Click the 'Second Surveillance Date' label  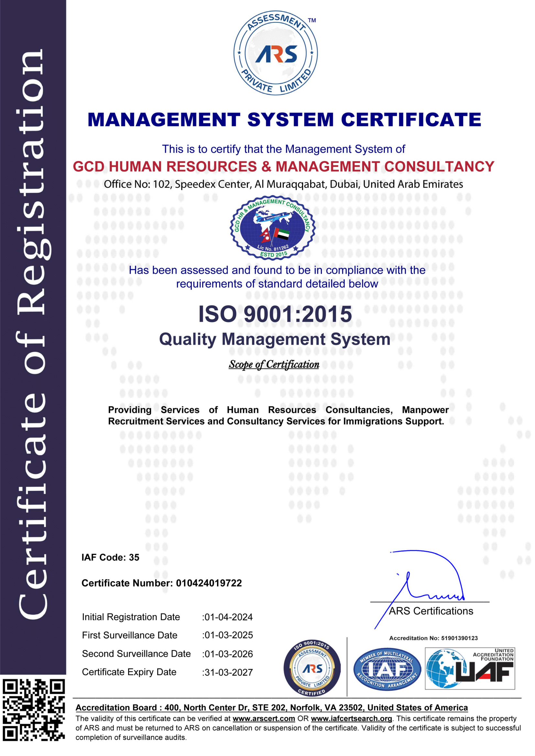point(136,653)
